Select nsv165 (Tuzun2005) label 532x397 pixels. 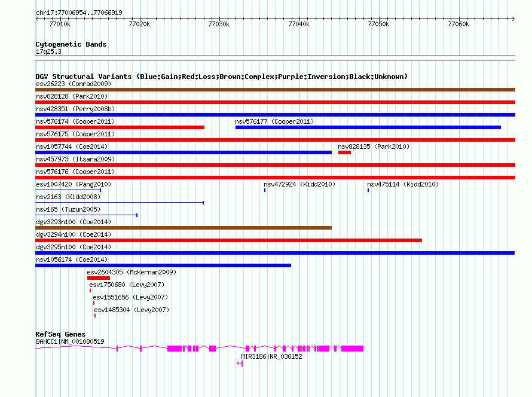pyautogui.click(x=68, y=209)
